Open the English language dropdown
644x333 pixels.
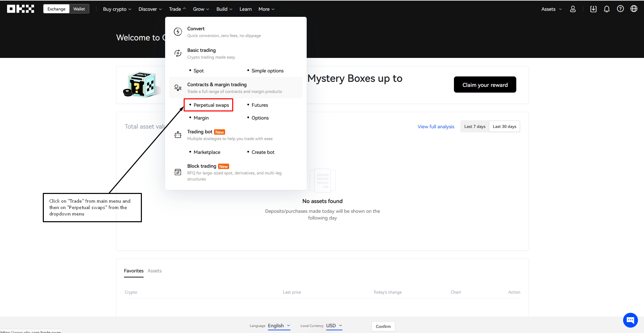[x=279, y=326]
